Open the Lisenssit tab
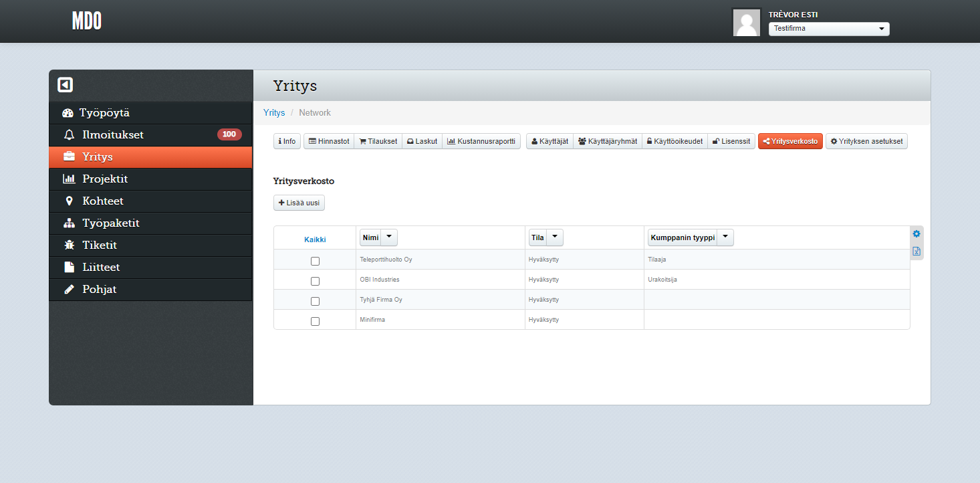Viewport: 980px width, 483px height. point(731,141)
